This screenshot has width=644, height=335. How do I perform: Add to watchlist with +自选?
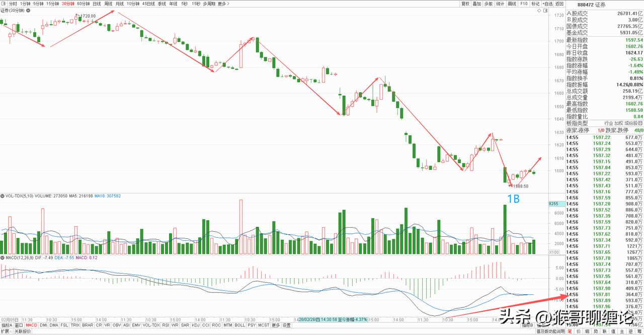point(547,4)
